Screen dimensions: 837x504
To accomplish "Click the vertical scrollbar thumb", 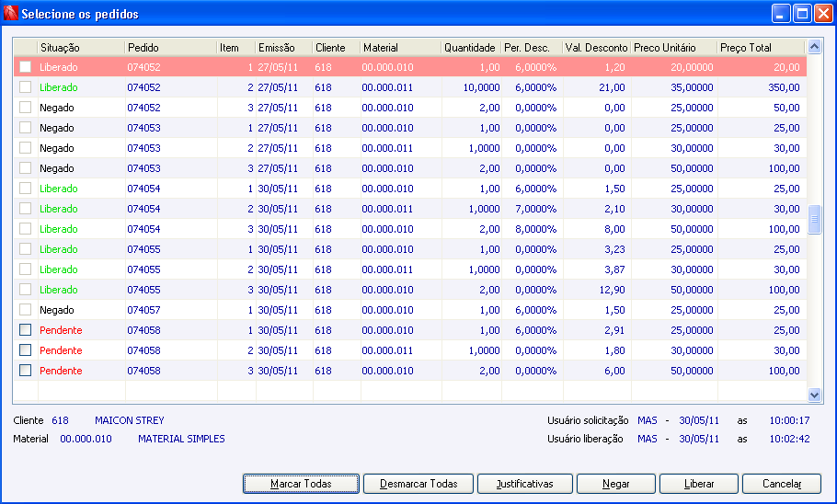I will pos(814,219).
